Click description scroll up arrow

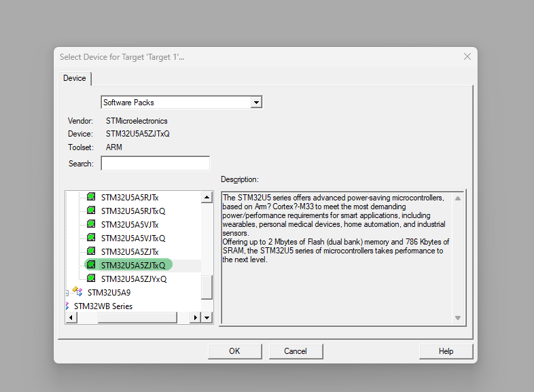(458, 198)
